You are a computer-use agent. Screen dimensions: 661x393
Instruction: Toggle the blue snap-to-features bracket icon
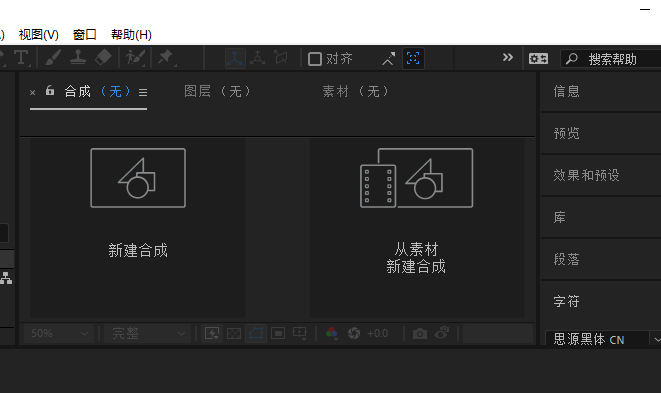[413, 58]
